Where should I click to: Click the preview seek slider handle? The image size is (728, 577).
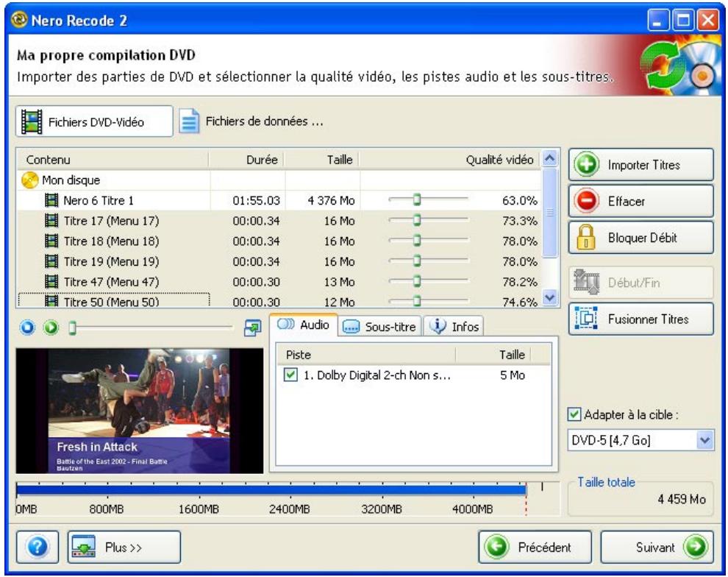72,328
